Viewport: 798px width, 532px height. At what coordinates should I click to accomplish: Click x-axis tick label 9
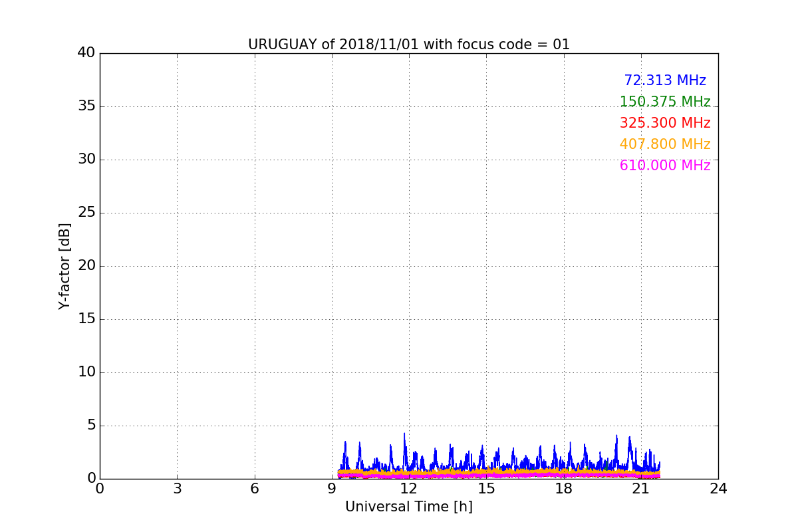click(x=332, y=489)
